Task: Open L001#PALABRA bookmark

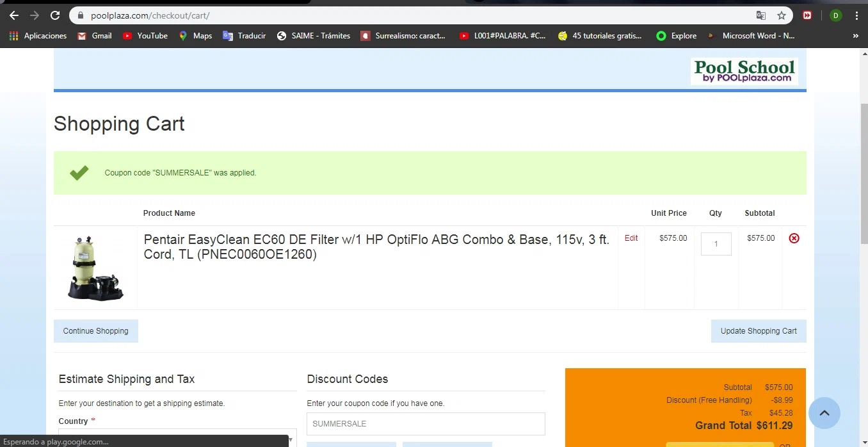Action: pyautogui.click(x=503, y=36)
